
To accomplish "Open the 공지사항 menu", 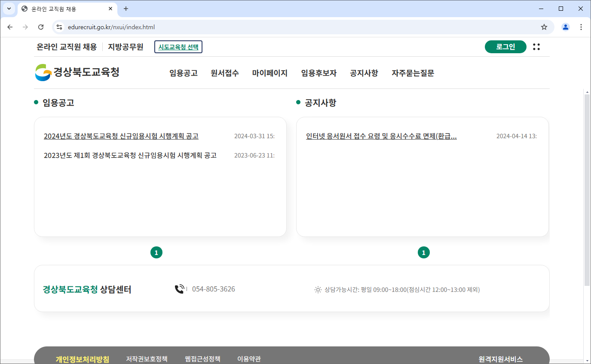I will [364, 73].
